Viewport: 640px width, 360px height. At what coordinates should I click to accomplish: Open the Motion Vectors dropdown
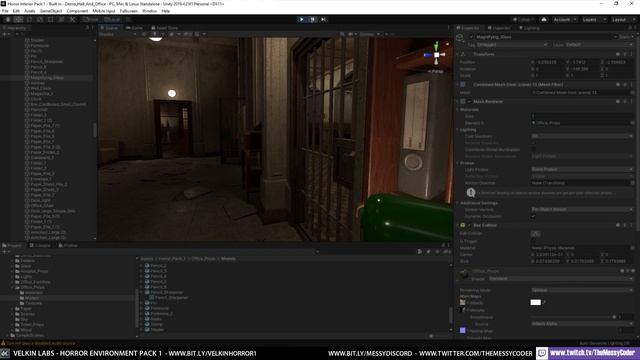(582, 209)
